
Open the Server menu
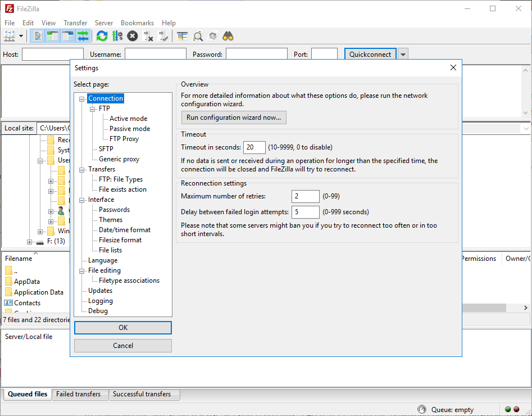pos(104,22)
